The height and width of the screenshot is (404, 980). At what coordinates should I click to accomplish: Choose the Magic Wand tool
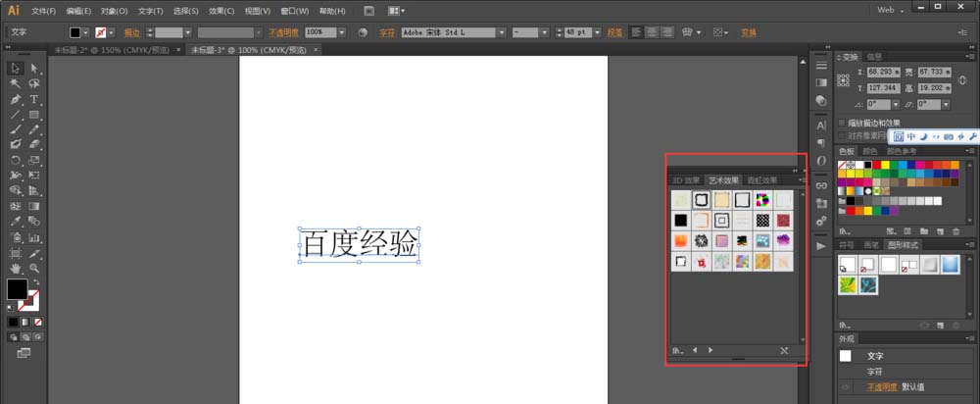pos(17,83)
